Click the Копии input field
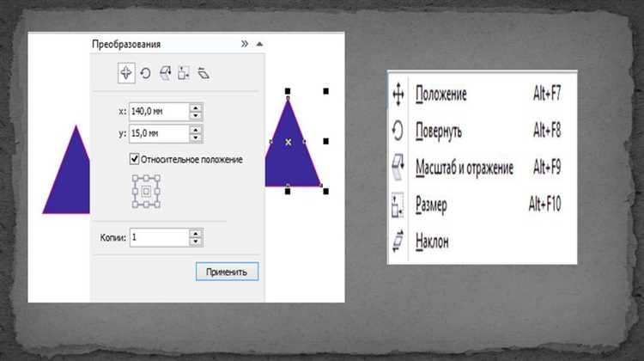This screenshot has height=361, width=644. [160, 237]
